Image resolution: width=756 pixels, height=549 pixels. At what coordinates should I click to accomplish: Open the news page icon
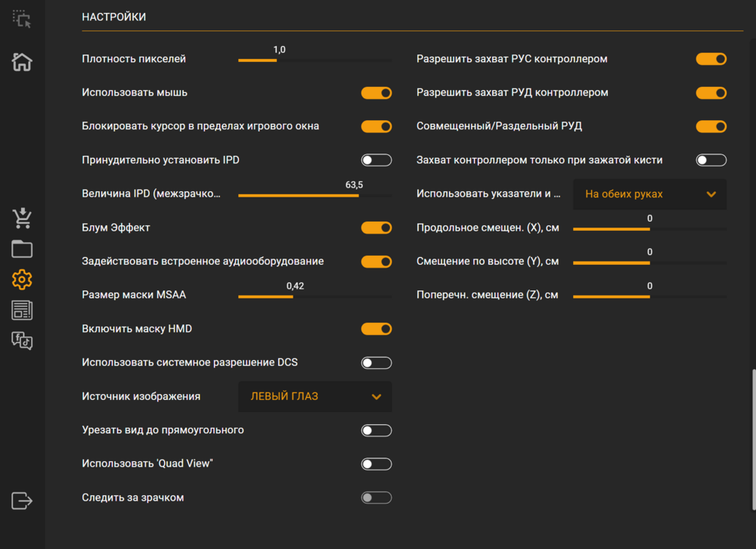[x=22, y=310]
